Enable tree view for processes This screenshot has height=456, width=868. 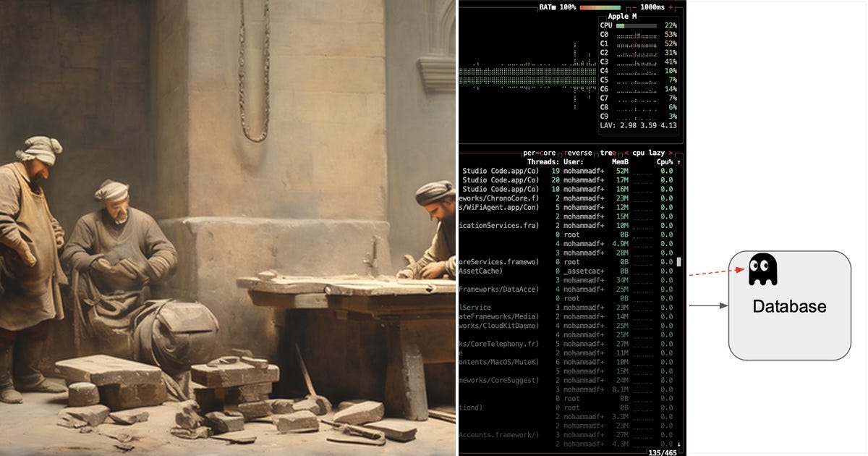(608, 153)
